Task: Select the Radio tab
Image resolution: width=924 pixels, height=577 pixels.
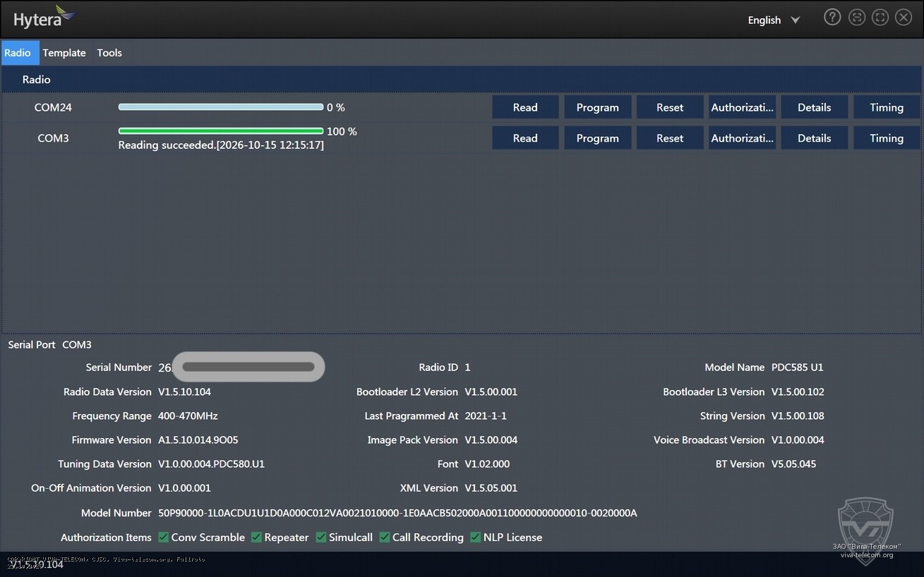Action: [x=18, y=53]
